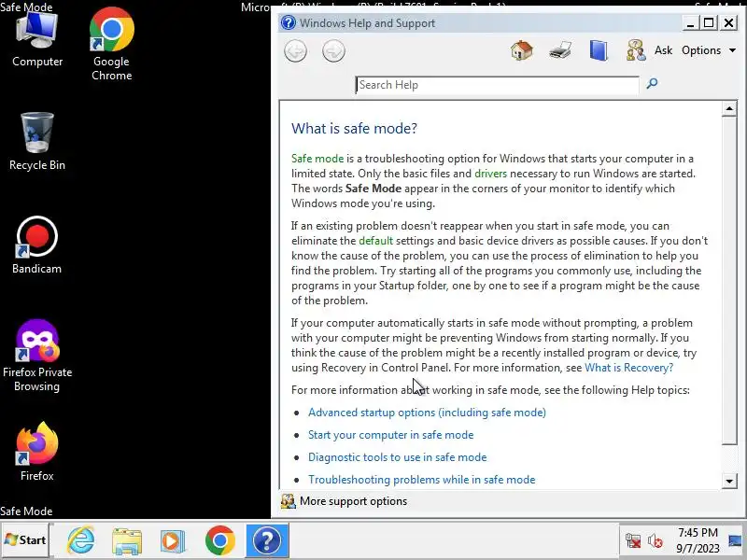Focus the Search Help input field
747x560 pixels.
[x=497, y=85]
